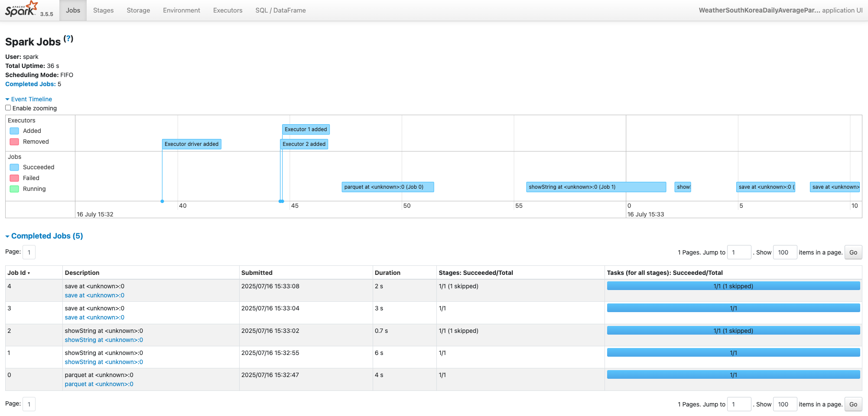The height and width of the screenshot is (416, 868).
Task: Enable the zooming checkbox
Action: [8, 108]
